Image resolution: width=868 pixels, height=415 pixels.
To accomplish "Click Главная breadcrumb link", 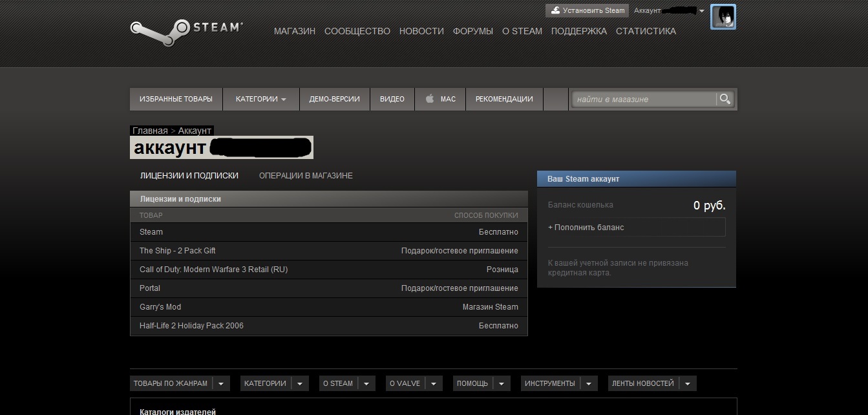I will click(150, 131).
